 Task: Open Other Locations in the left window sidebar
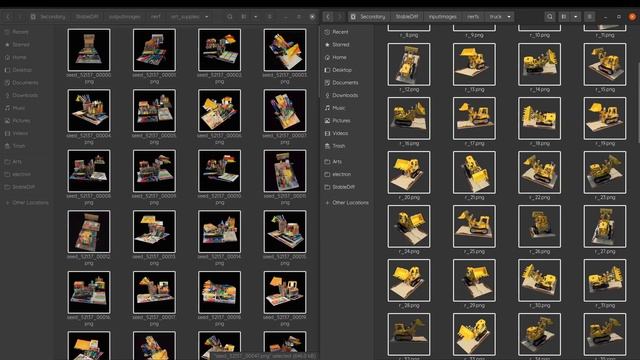[x=26, y=203]
